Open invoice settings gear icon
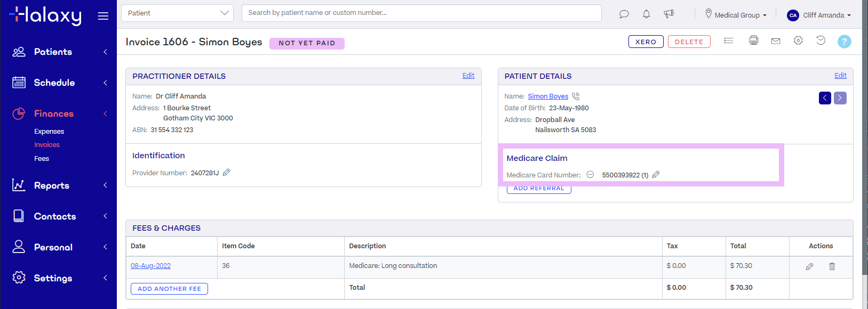This screenshot has height=309, width=868. pyautogui.click(x=798, y=40)
